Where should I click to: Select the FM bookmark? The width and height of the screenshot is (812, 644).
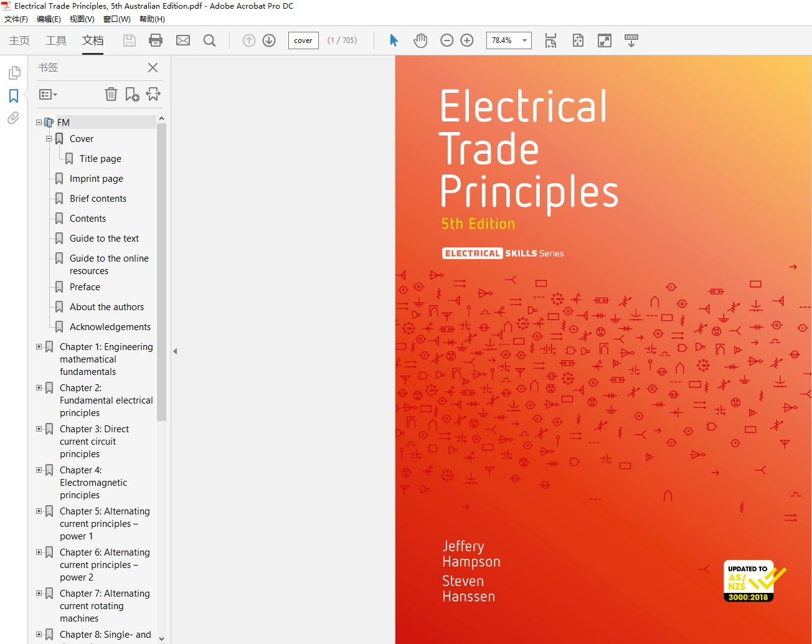pyautogui.click(x=64, y=123)
